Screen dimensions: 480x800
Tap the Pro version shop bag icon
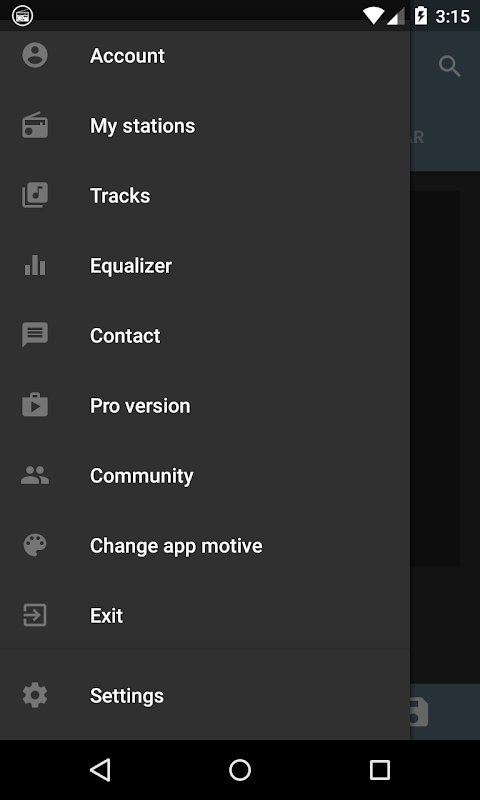pos(35,405)
